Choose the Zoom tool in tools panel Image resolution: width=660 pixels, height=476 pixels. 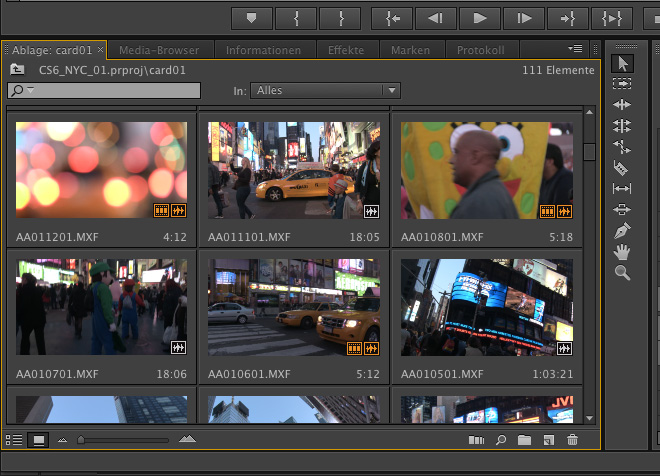622,272
